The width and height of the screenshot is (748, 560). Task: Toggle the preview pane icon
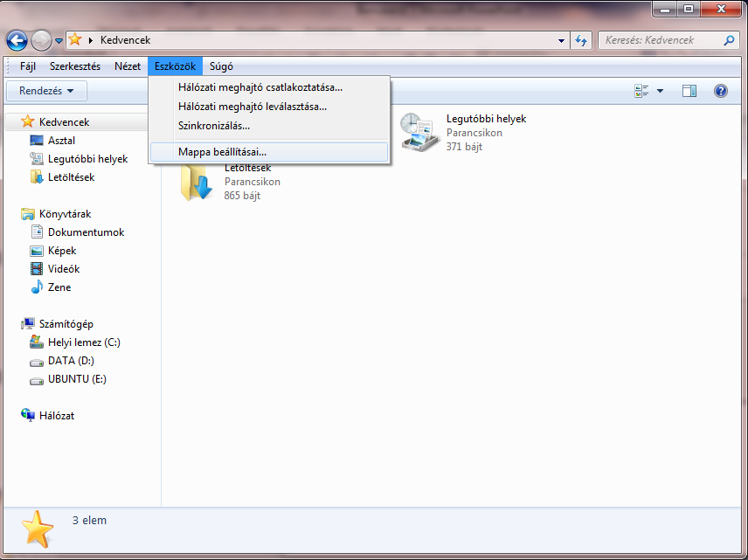(x=689, y=91)
